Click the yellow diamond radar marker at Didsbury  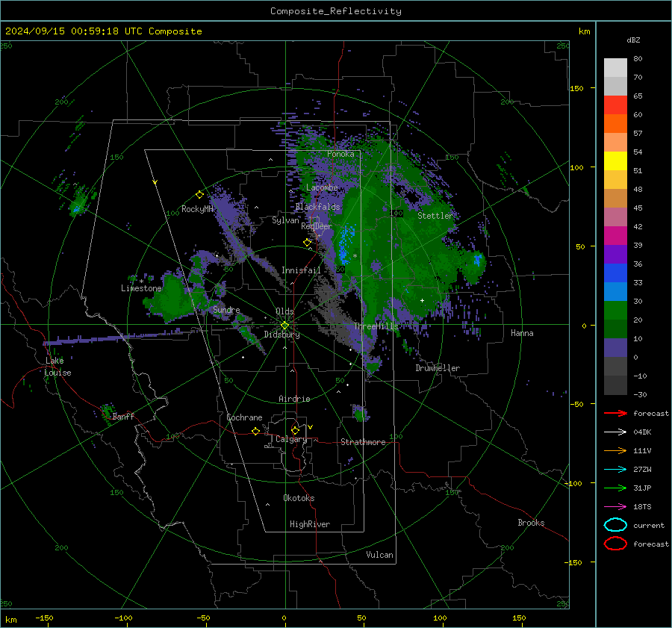[x=284, y=326]
